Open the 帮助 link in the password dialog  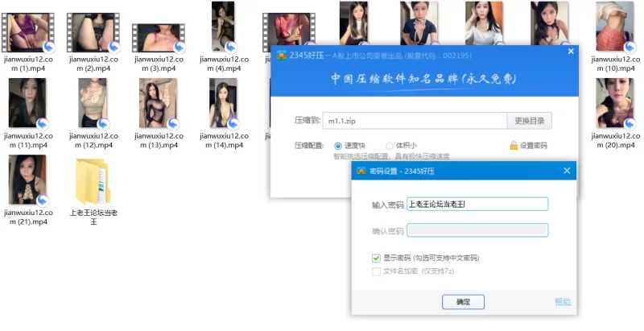click(x=562, y=302)
